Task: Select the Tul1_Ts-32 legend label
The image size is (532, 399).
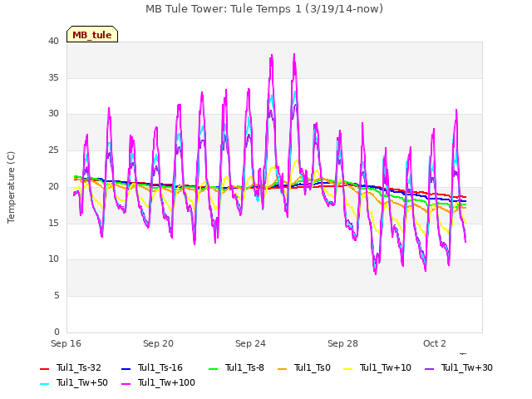Action: 79,367
